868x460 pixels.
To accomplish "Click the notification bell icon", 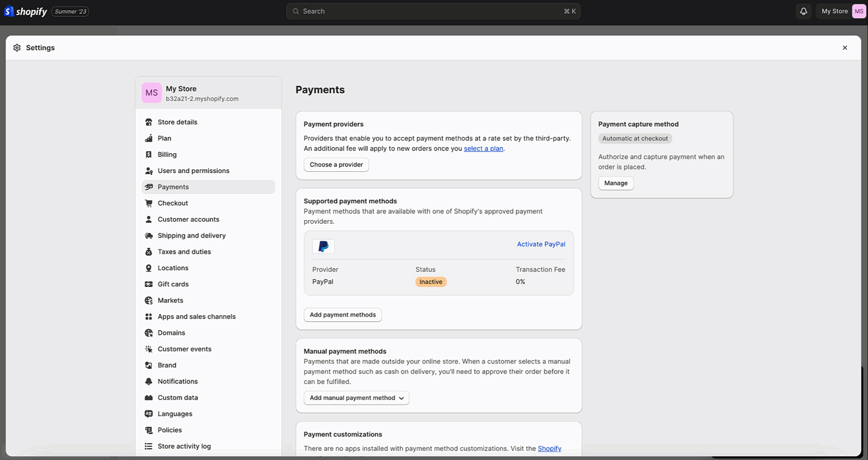I will 803,11.
